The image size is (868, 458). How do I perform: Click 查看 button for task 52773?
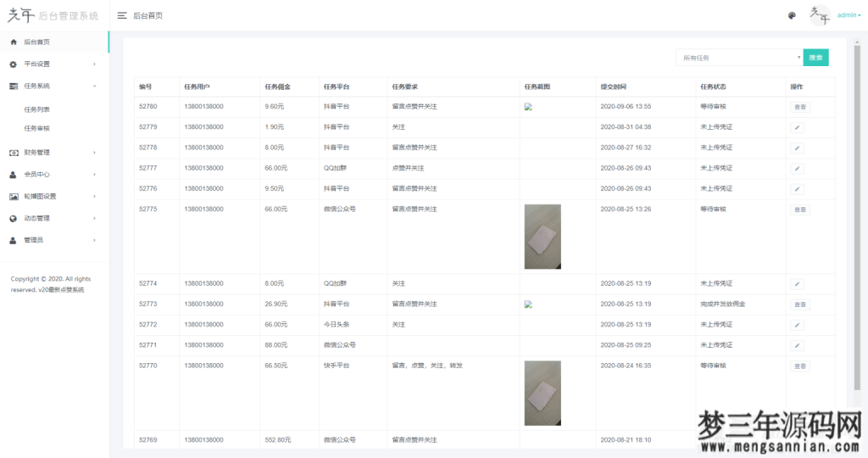(x=800, y=304)
